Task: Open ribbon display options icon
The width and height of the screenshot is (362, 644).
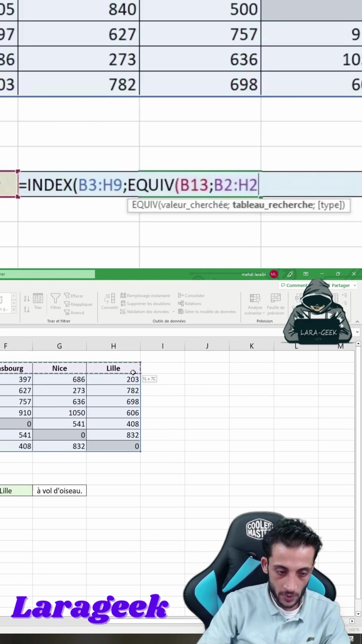Action: (x=306, y=274)
